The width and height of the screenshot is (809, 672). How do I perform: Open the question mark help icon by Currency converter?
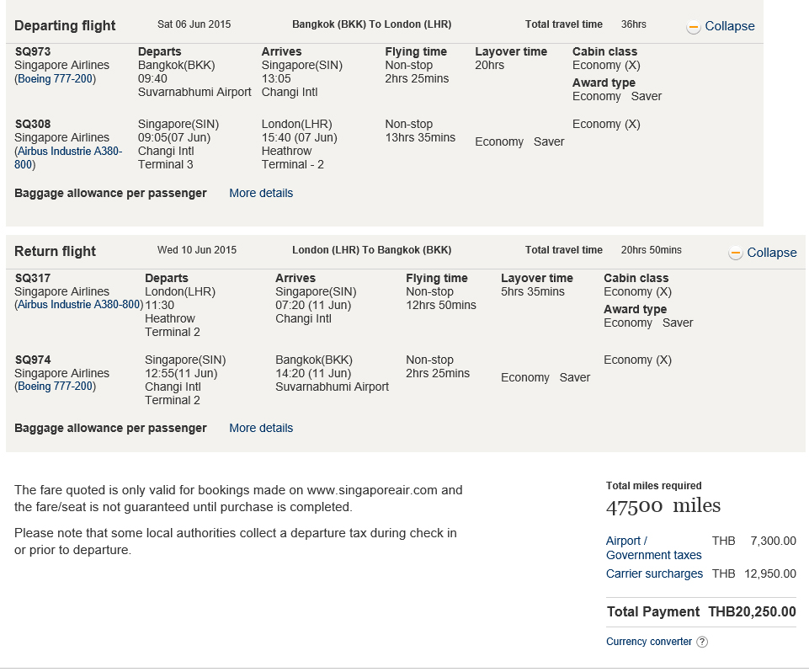coord(702,642)
